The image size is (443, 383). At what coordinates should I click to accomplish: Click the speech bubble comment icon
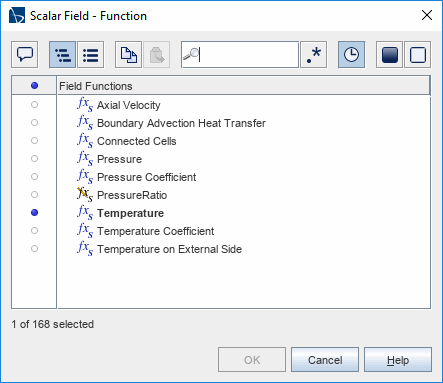coord(25,55)
